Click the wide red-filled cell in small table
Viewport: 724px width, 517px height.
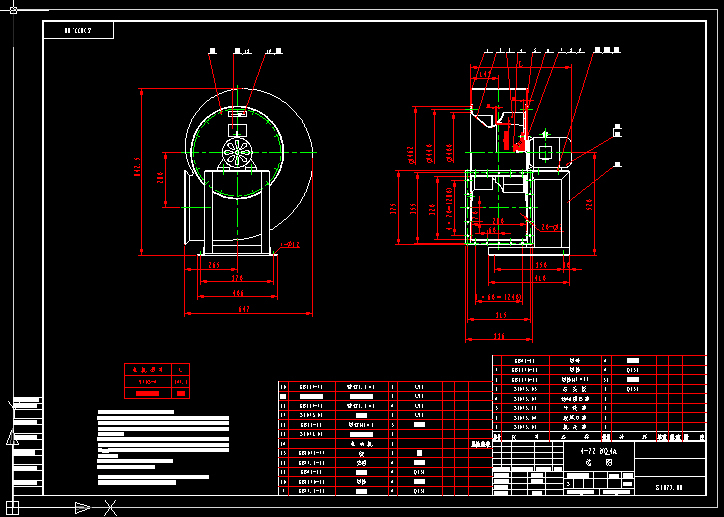tap(148, 393)
